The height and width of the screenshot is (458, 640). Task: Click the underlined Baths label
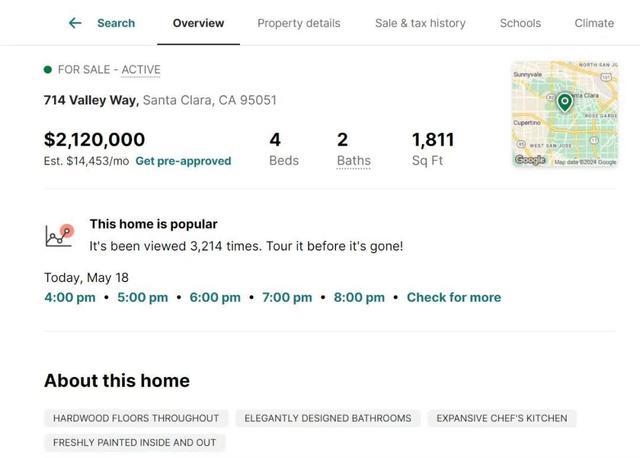point(354,161)
